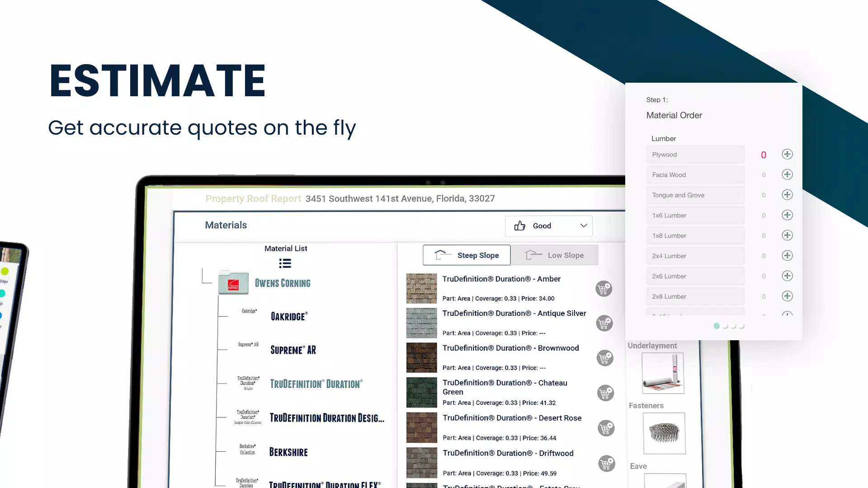Switch to the Low Slope tab
868x488 pixels.
click(555, 255)
